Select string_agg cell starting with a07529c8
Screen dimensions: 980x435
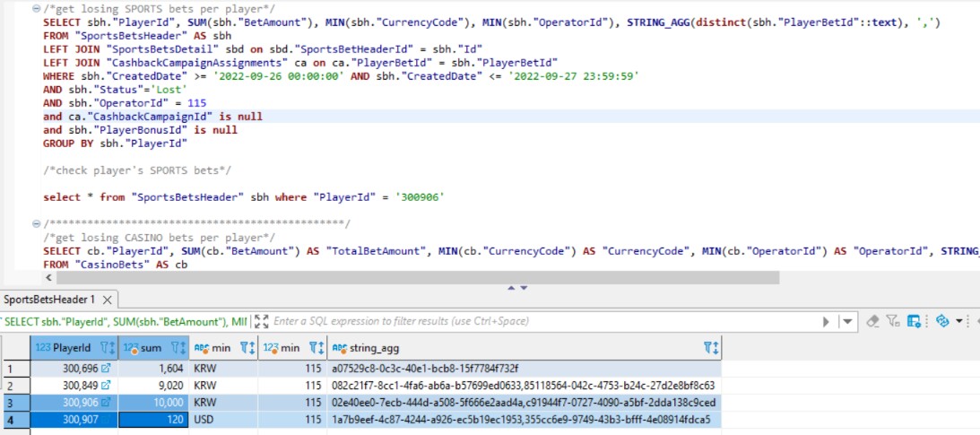click(x=525, y=368)
